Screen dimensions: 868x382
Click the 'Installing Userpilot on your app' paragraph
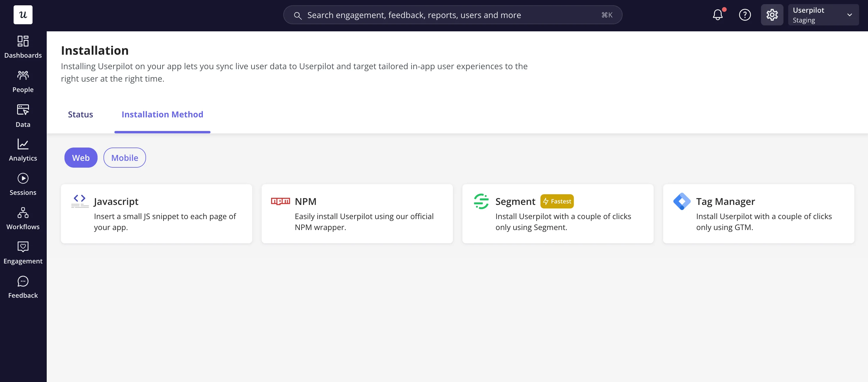coord(294,72)
